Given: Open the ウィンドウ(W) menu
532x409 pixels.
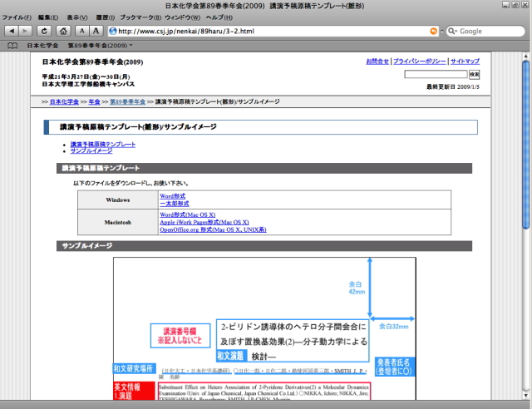Looking at the screenshot, I should tap(182, 17).
